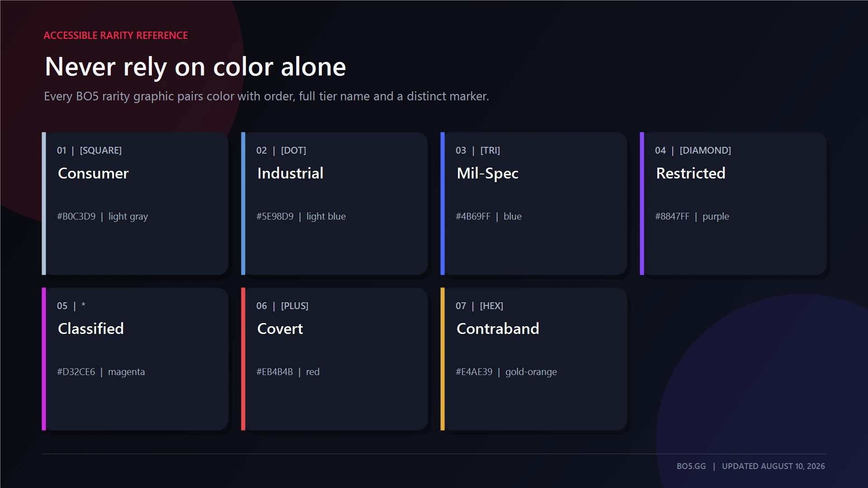The width and height of the screenshot is (868, 488).
Task: Click the blue color bar on Mil-Spec card
Action: click(x=443, y=203)
